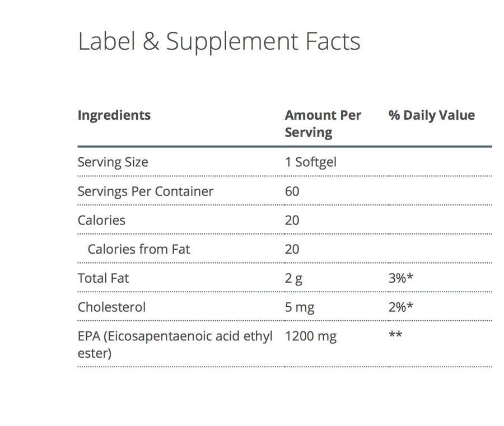Click the "Total Fat" row label
The width and height of the screenshot is (504, 426).
coord(103,278)
